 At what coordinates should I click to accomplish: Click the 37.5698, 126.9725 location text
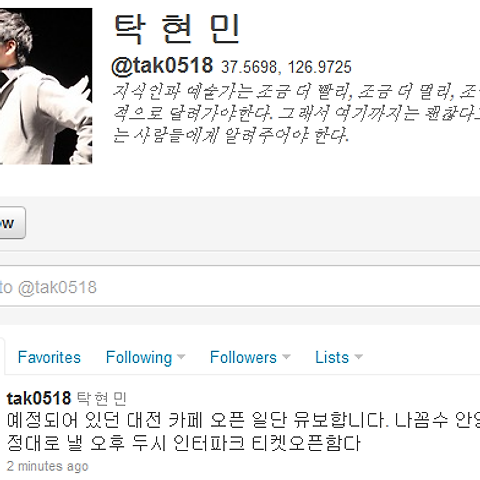[286, 67]
